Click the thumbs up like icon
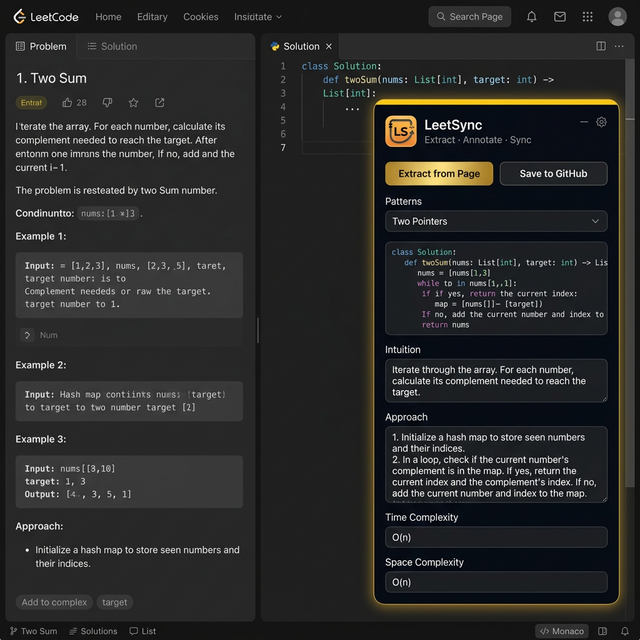 pyautogui.click(x=67, y=102)
